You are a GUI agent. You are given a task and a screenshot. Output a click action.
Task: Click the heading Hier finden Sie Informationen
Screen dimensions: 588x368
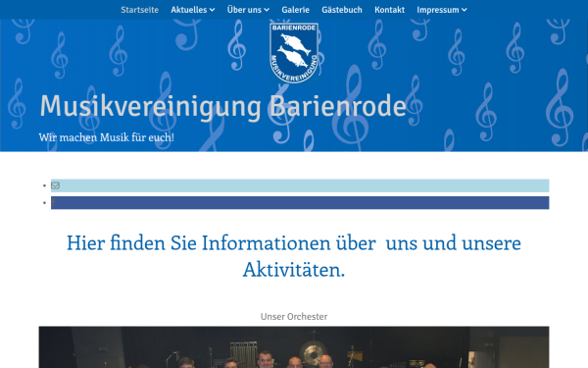tap(294, 256)
